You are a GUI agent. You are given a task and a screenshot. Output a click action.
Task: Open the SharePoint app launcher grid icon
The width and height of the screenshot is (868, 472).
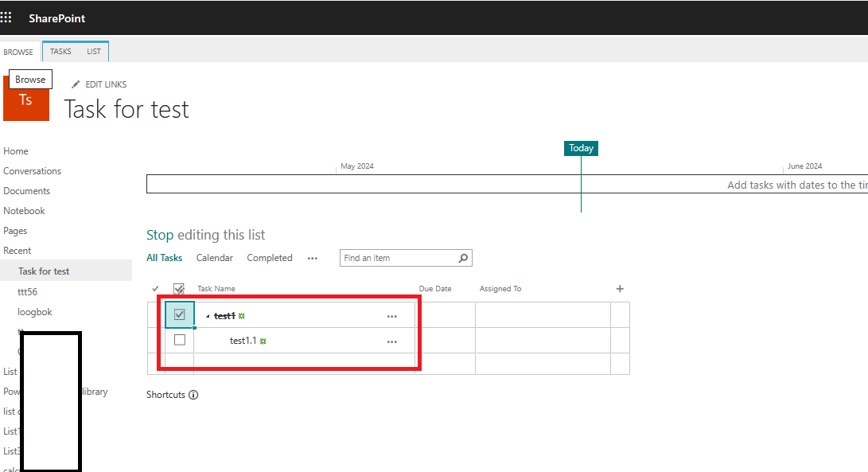click(x=7, y=17)
